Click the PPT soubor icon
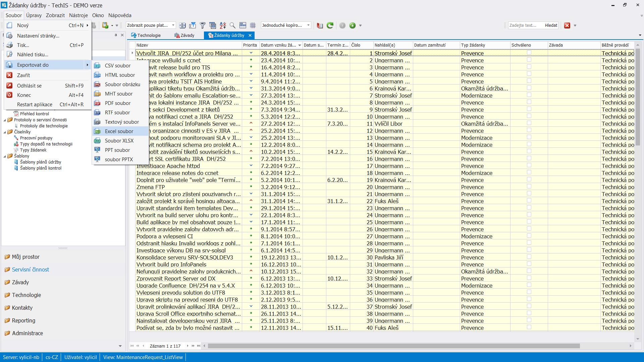 (97, 150)
